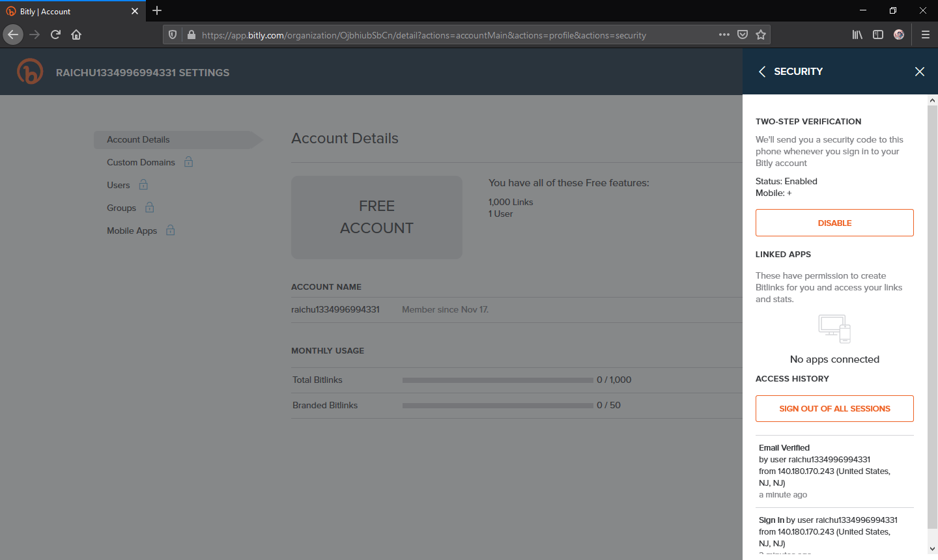
Task: Click the 'a minute ago' timestamp
Action: [783, 494]
